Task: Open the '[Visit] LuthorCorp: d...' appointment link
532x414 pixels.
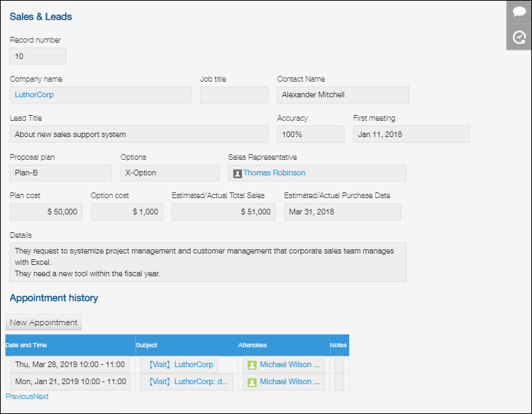Action: (x=189, y=381)
